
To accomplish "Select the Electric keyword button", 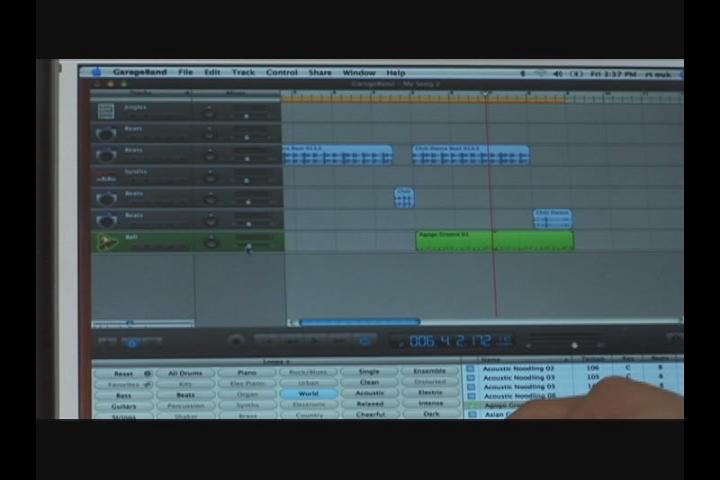I will [x=430, y=393].
